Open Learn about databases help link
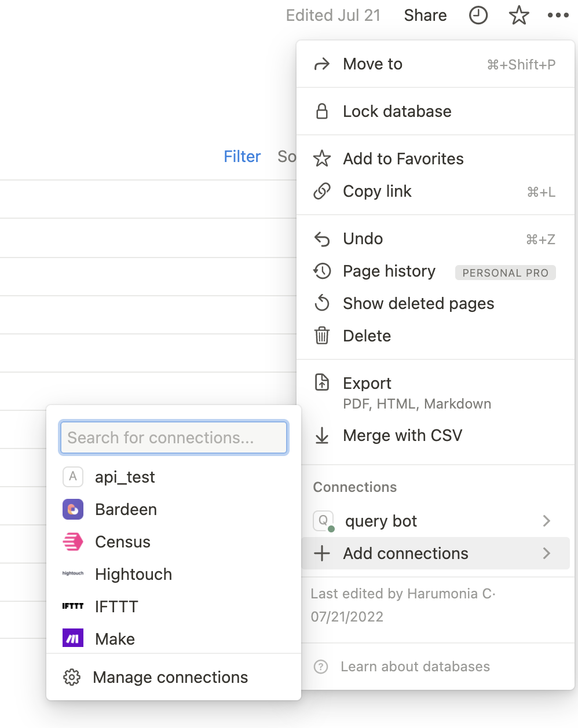 tap(415, 667)
